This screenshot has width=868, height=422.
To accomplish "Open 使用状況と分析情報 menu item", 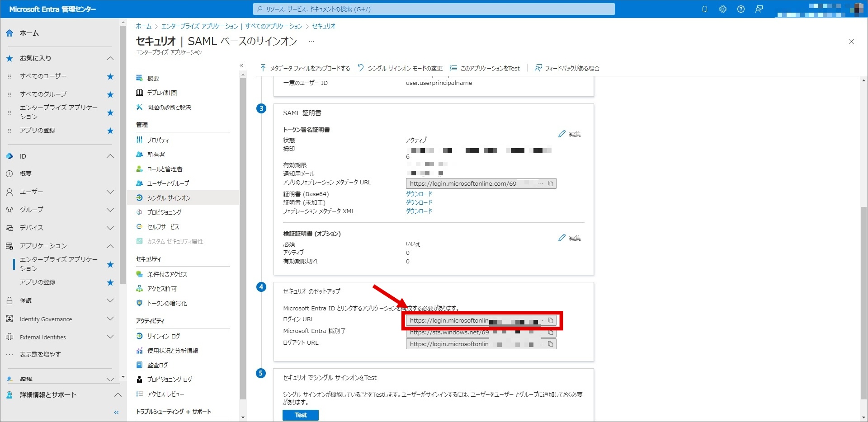I will tap(173, 351).
